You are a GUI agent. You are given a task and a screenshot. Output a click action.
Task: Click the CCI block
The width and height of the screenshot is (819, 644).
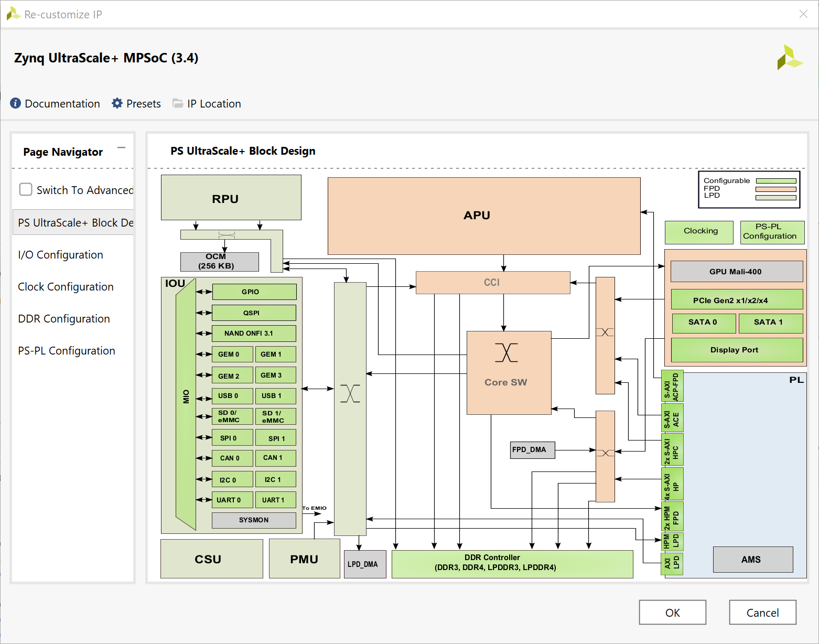pyautogui.click(x=493, y=283)
